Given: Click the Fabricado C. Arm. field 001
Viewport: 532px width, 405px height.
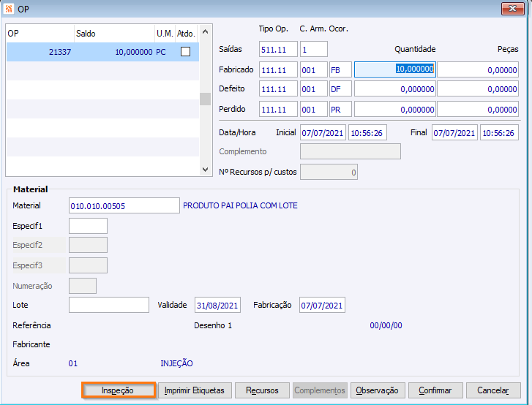Looking at the screenshot, I should pos(314,70).
